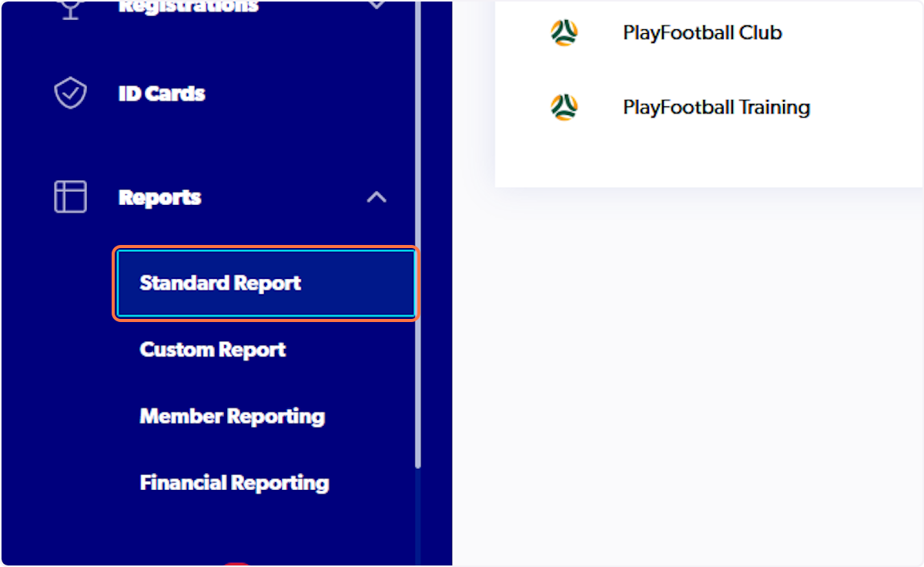Click the ID Cards shield icon

(x=70, y=94)
